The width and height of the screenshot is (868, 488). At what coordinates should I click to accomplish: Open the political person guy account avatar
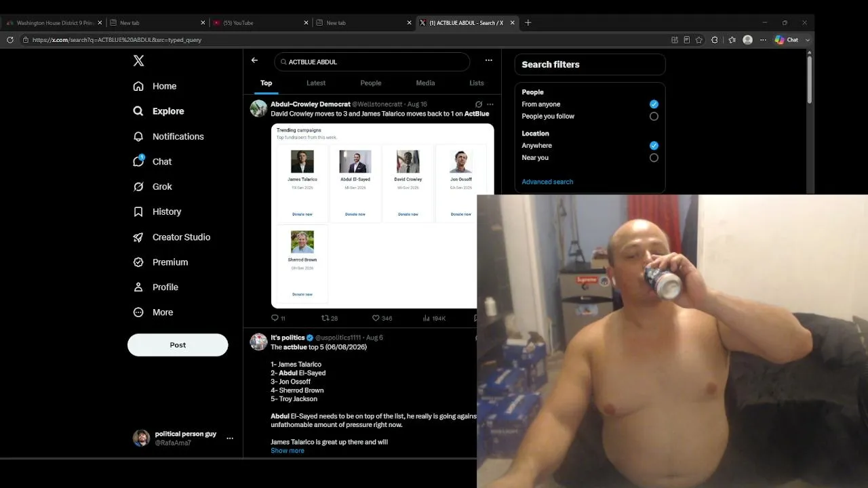[141, 438]
